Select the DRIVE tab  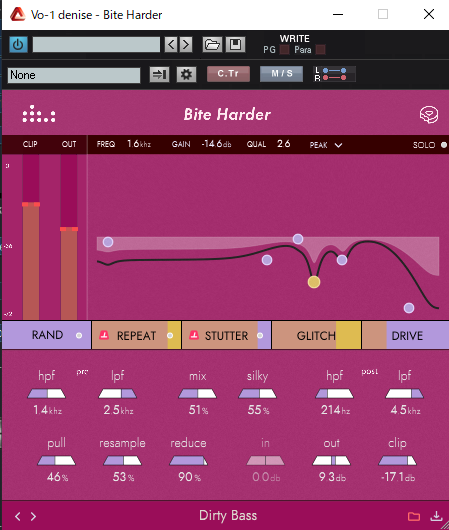(x=407, y=336)
